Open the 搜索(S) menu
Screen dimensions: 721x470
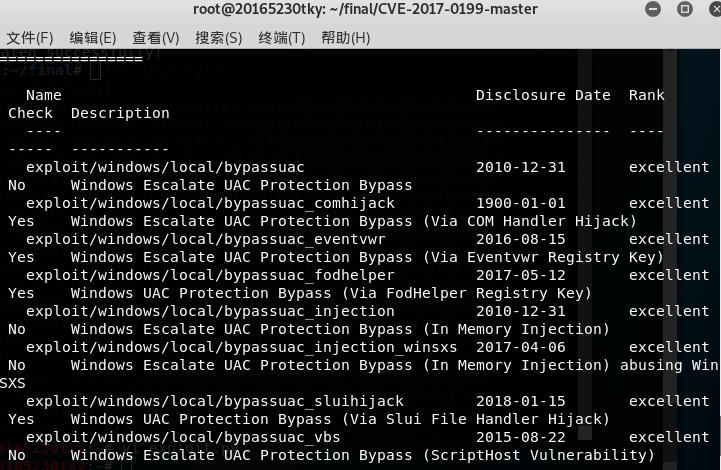coord(218,38)
